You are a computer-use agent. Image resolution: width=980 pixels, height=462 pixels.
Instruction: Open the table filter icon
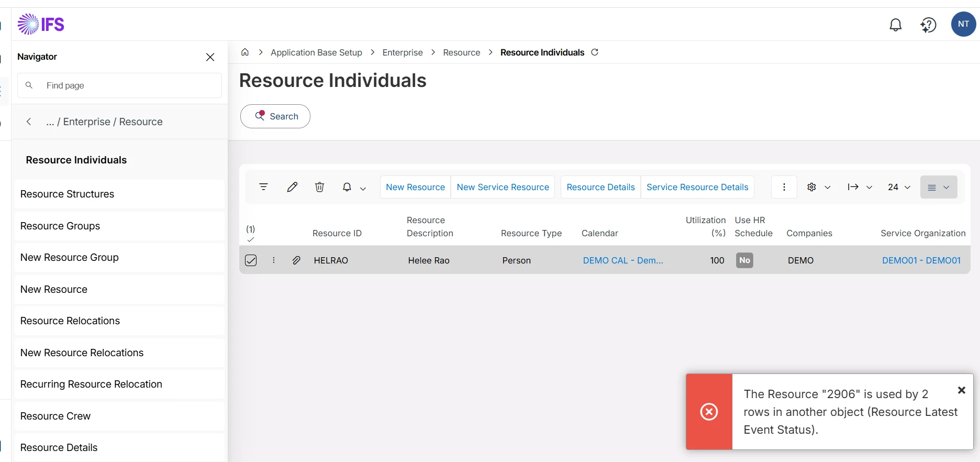pos(263,187)
